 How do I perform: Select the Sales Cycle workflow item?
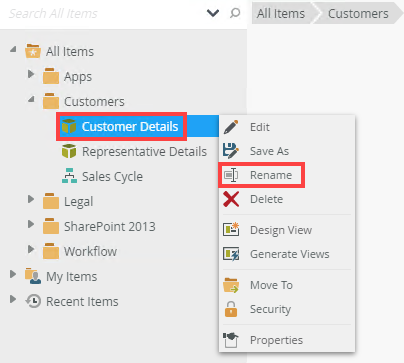pos(112,177)
